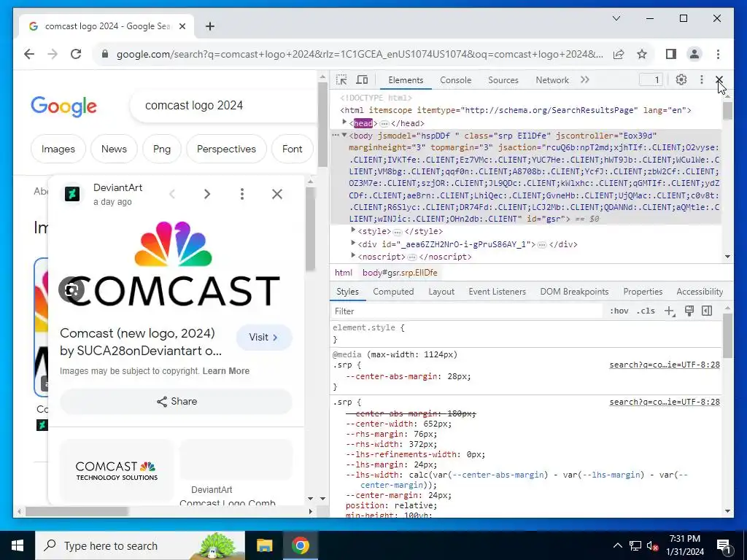The image size is (747, 560).
Task: Click the head ellipsis expand badge
Action: (384, 123)
